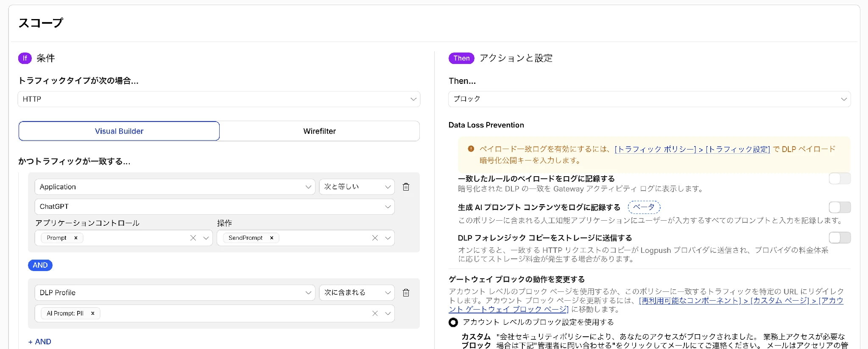The image size is (868, 349).
Task: Click the warning icon in the payload notice
Action: tap(471, 149)
